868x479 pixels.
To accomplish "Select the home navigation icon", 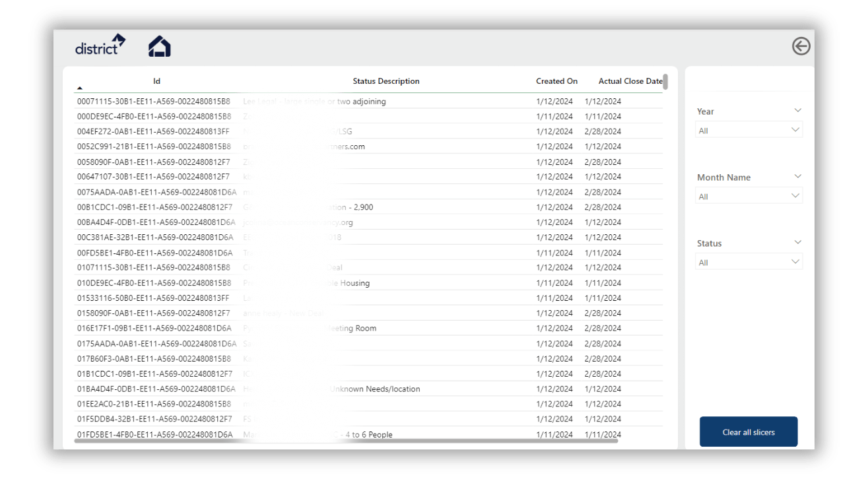I will (158, 46).
